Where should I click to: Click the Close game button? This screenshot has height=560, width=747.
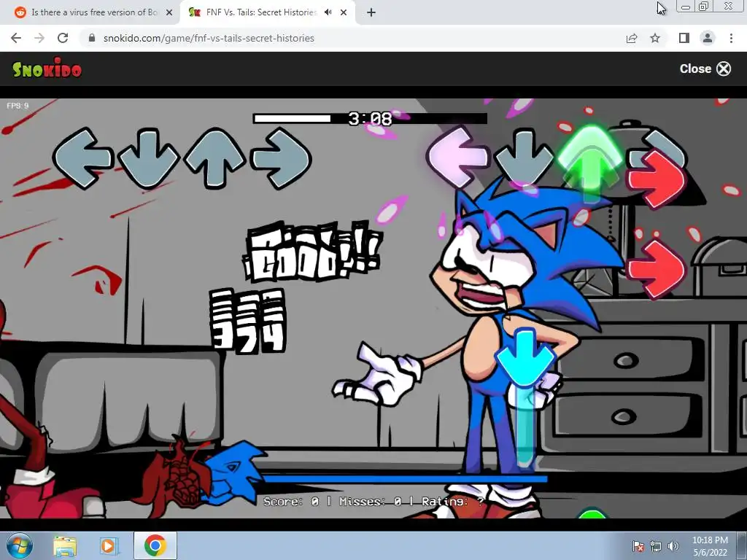705,69
